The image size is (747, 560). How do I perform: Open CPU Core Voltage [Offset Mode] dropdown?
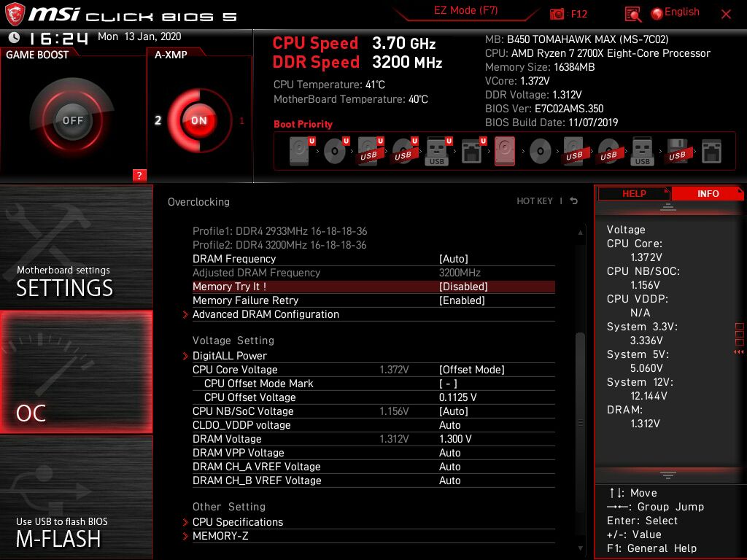click(472, 370)
